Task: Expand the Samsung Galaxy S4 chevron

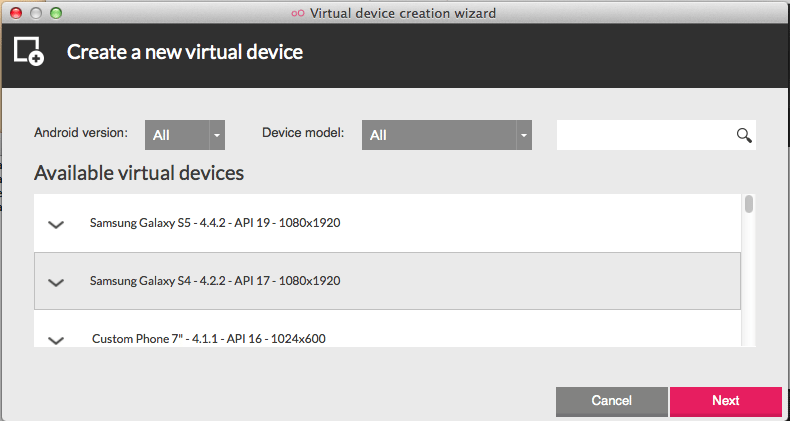Action: point(56,282)
